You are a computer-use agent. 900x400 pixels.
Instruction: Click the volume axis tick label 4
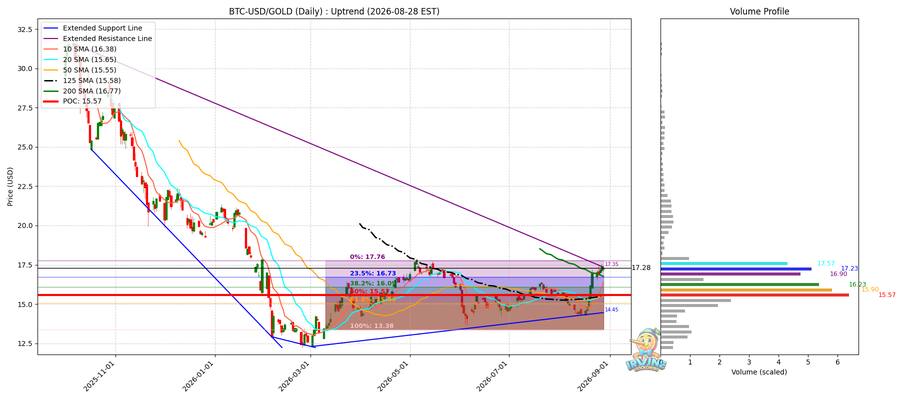(x=779, y=362)
